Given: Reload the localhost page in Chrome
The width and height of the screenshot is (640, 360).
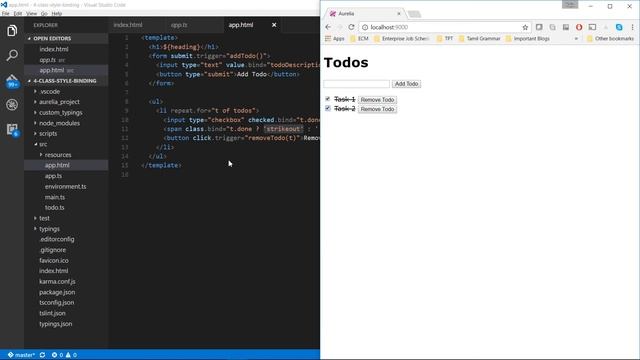Looking at the screenshot, I should [351, 27].
